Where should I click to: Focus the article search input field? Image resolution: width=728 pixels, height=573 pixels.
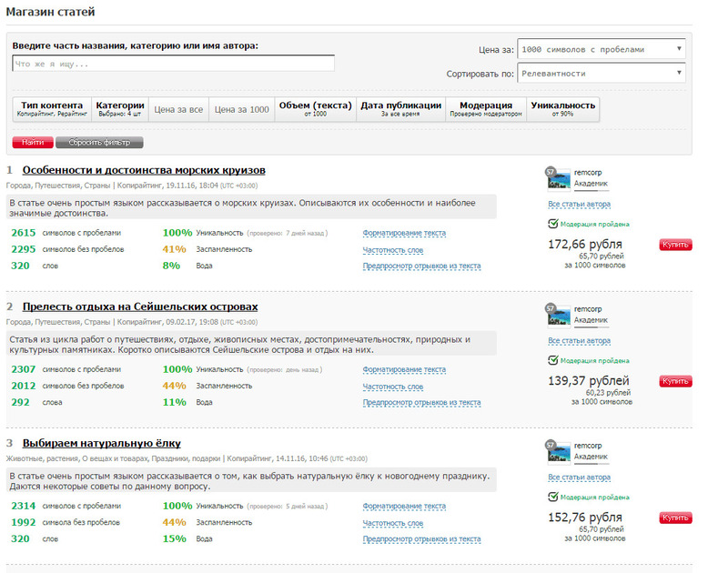click(173, 64)
